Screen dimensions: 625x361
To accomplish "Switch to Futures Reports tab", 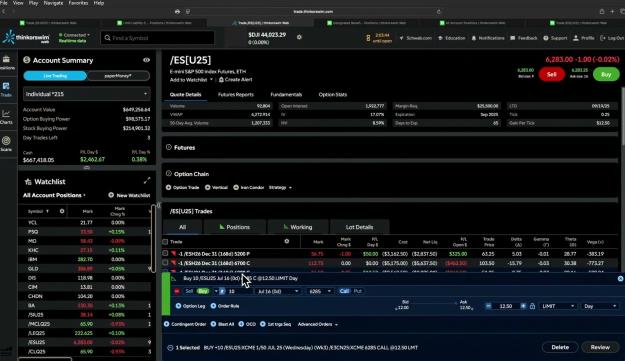I will click(x=236, y=94).
